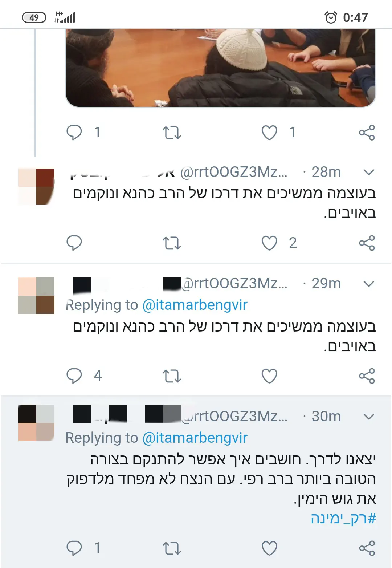Share the 29m tweet
Viewport: 392px width, 568px height.
pyautogui.click(x=367, y=376)
